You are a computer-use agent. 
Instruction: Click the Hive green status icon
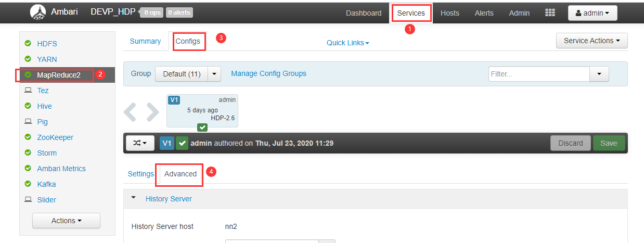pyautogui.click(x=28, y=106)
